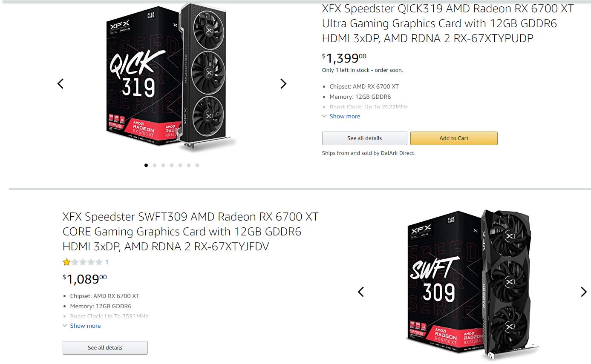Viewport: 591px width, 364px height.
Task: Go to next QICK319 product image
Action: tap(283, 84)
